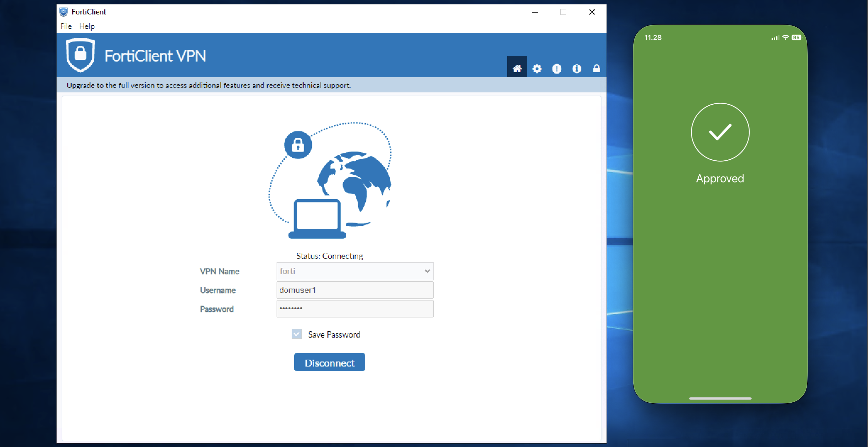Viewport: 868px width, 447px height.
Task: Open Settings via the gear icon
Action: click(x=537, y=69)
